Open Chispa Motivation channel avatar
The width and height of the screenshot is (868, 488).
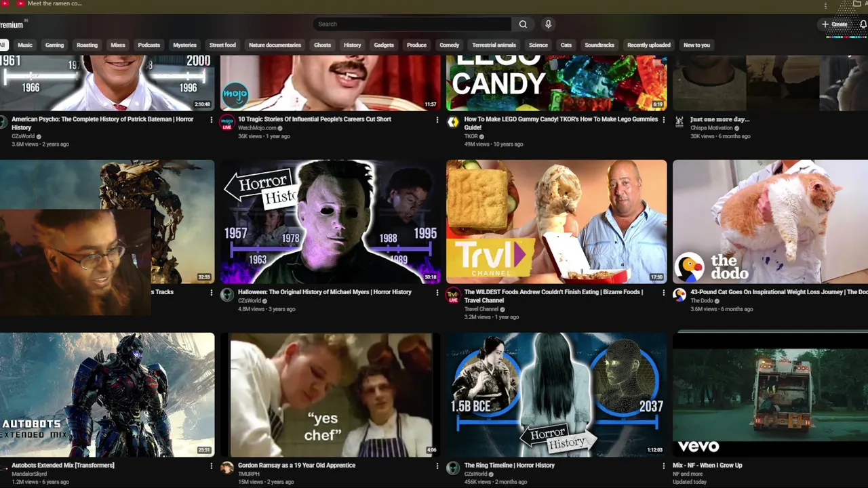(679, 122)
